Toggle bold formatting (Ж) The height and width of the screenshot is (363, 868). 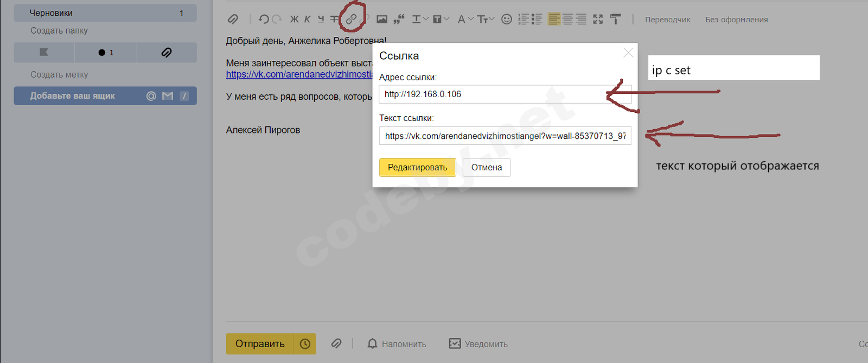[x=294, y=20]
